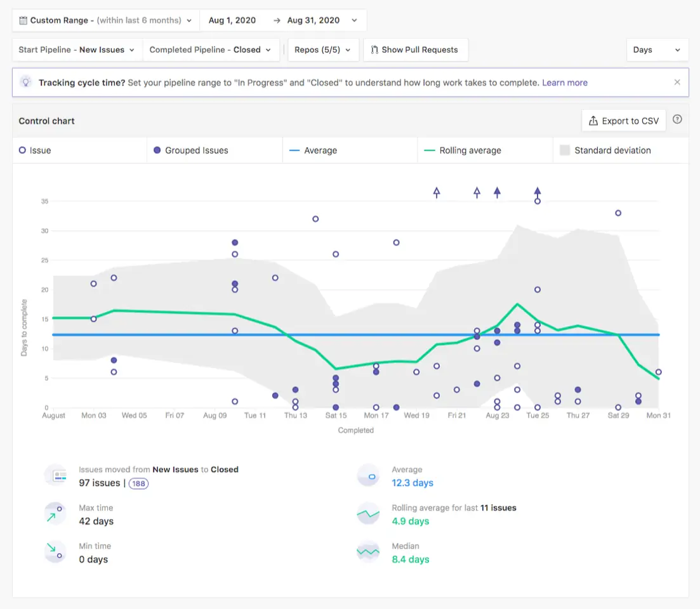The image size is (700, 609).
Task: Click the 42 days max time value
Action: [96, 521]
